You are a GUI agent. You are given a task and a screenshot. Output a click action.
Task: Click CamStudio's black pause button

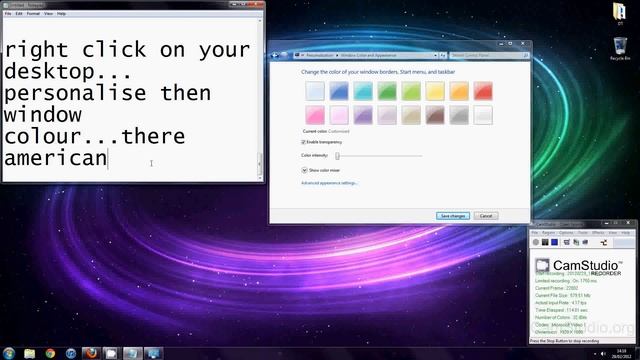pos(545,242)
